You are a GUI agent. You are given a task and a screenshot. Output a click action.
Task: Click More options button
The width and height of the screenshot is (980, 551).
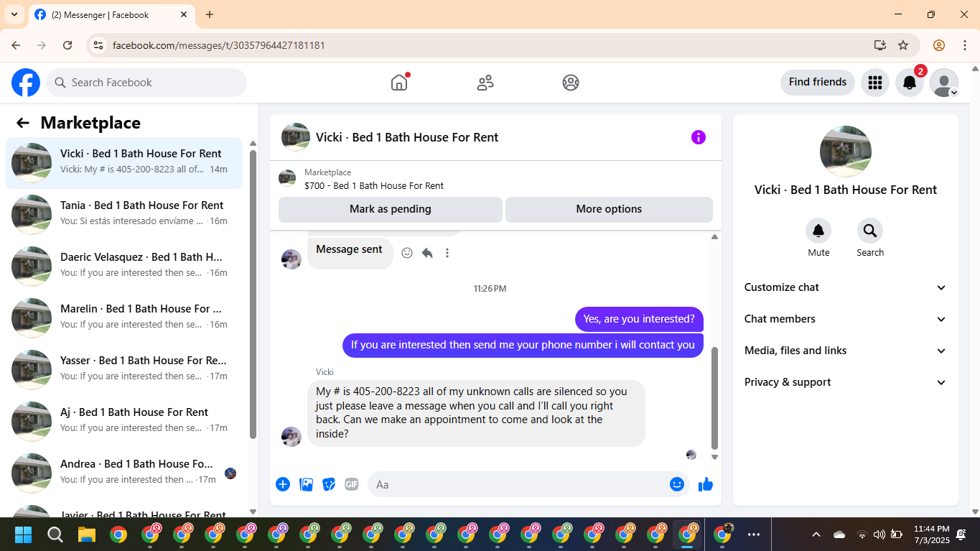tap(609, 209)
